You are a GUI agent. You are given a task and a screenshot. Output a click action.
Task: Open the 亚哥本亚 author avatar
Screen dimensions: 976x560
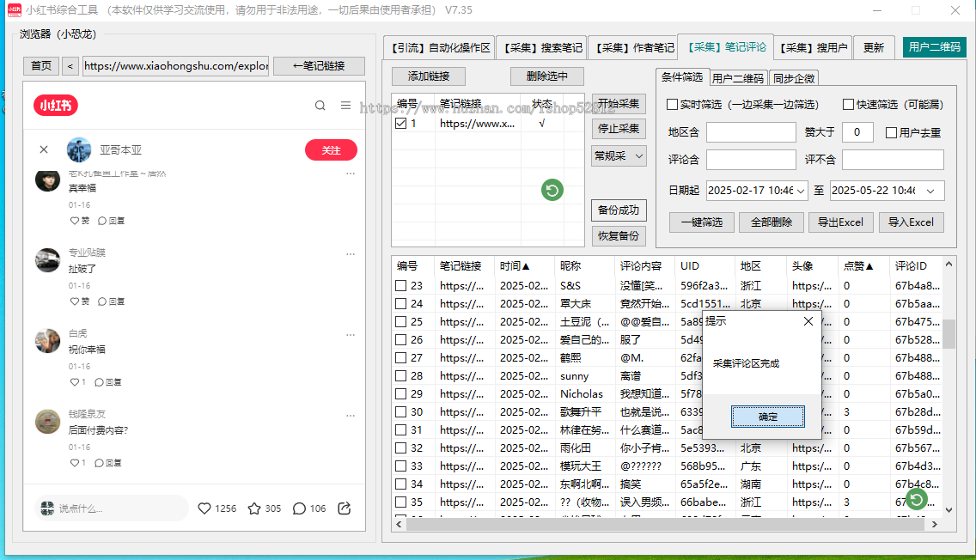(79, 150)
